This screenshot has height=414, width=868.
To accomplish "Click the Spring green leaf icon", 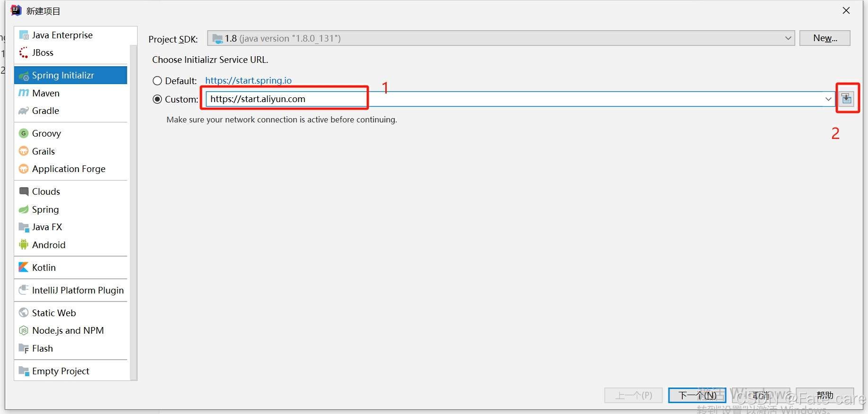I will tap(24, 209).
